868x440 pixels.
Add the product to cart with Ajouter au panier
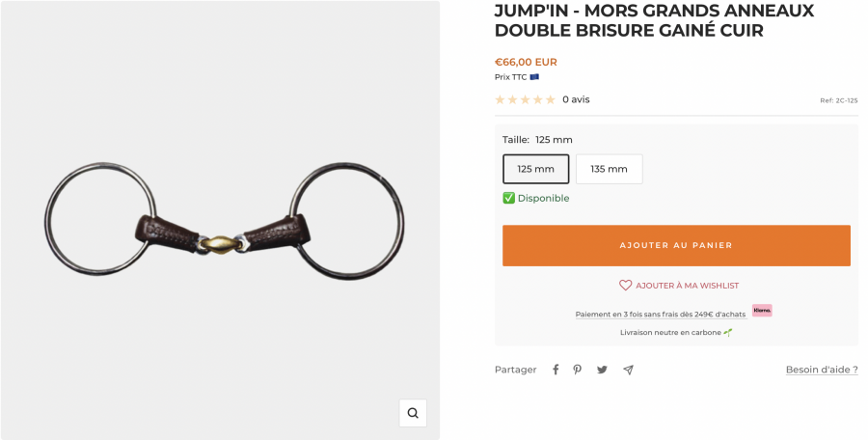[x=676, y=245]
